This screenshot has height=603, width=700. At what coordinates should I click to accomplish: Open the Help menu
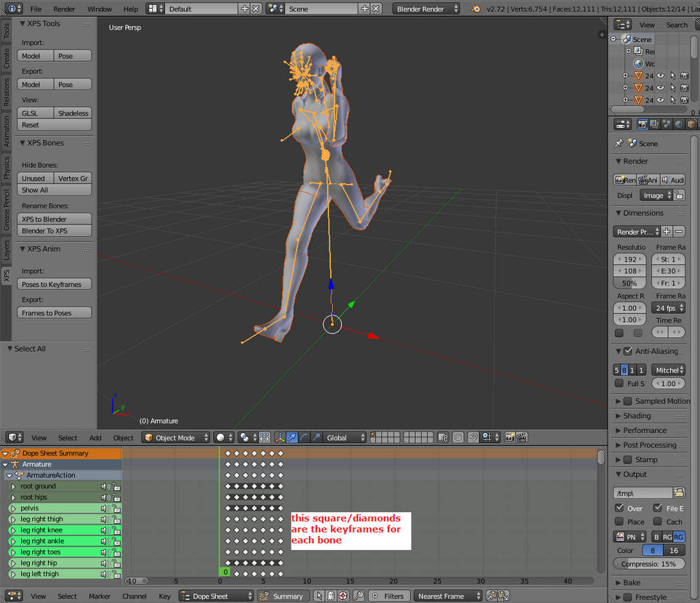tap(131, 9)
